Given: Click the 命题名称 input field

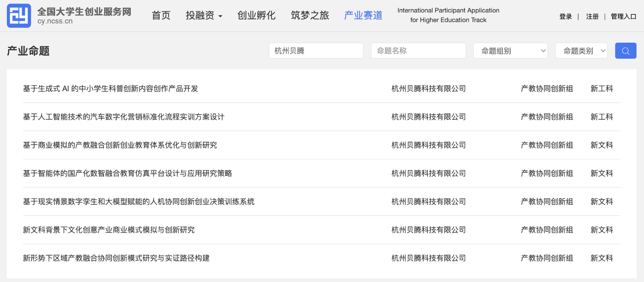Looking at the screenshot, I should pyautogui.click(x=418, y=51).
